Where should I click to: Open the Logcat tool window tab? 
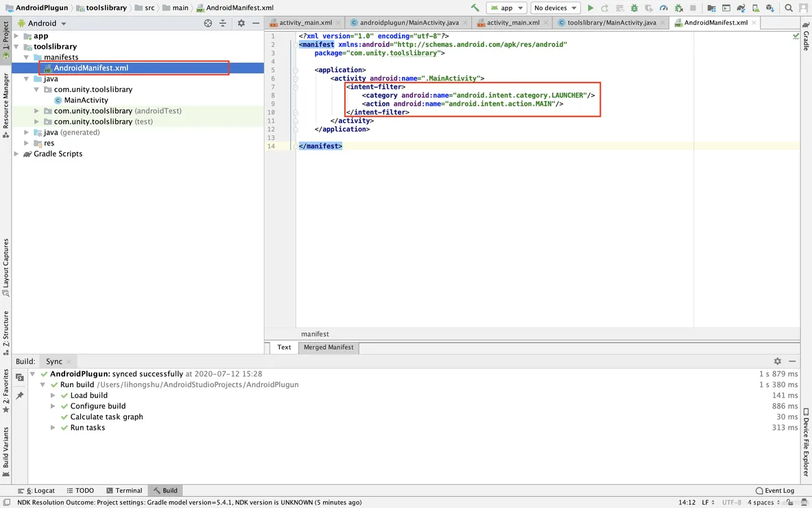[x=36, y=490]
